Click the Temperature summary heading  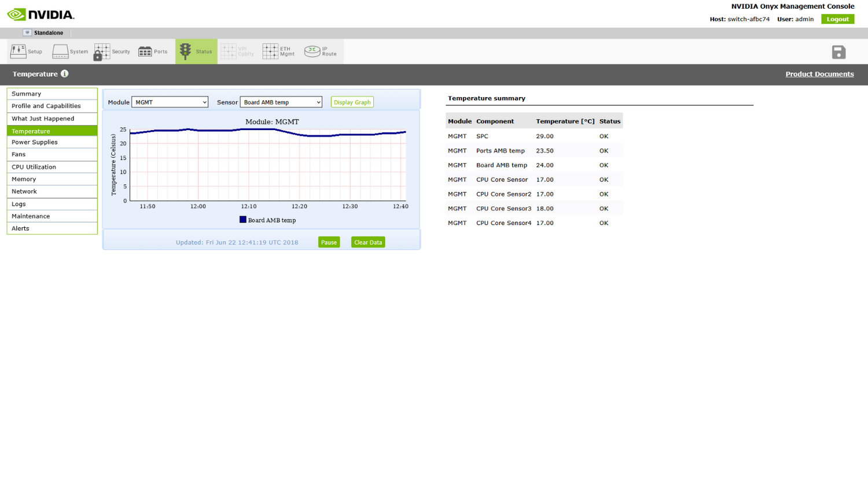click(487, 98)
